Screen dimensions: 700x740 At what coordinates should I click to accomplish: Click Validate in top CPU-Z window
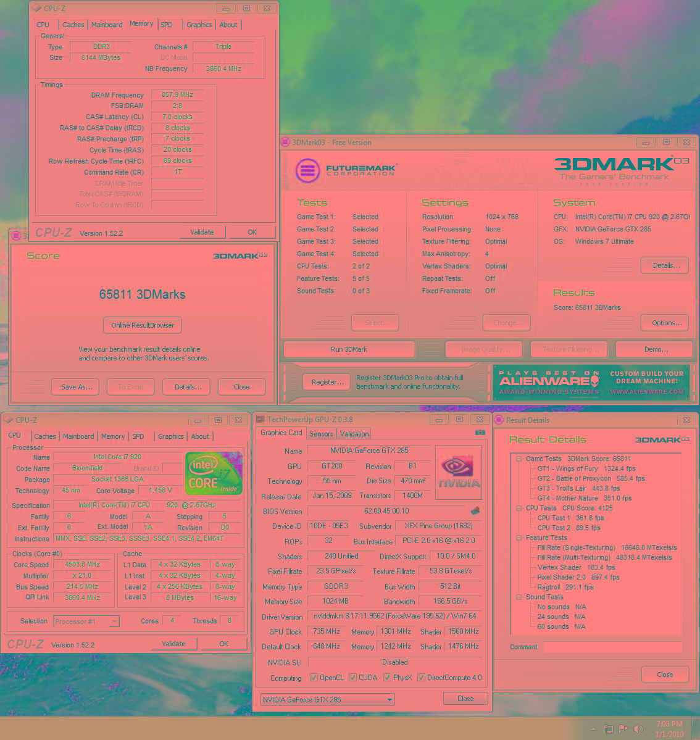[x=202, y=232]
